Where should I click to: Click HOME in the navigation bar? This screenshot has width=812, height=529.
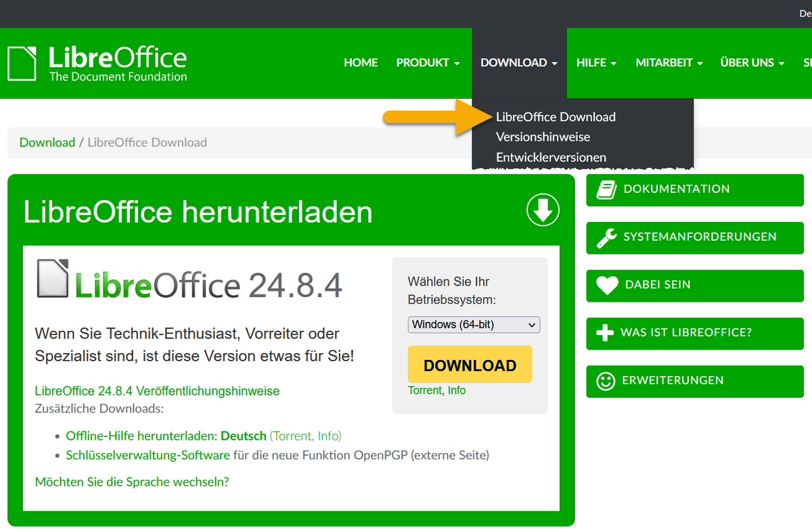click(x=361, y=62)
